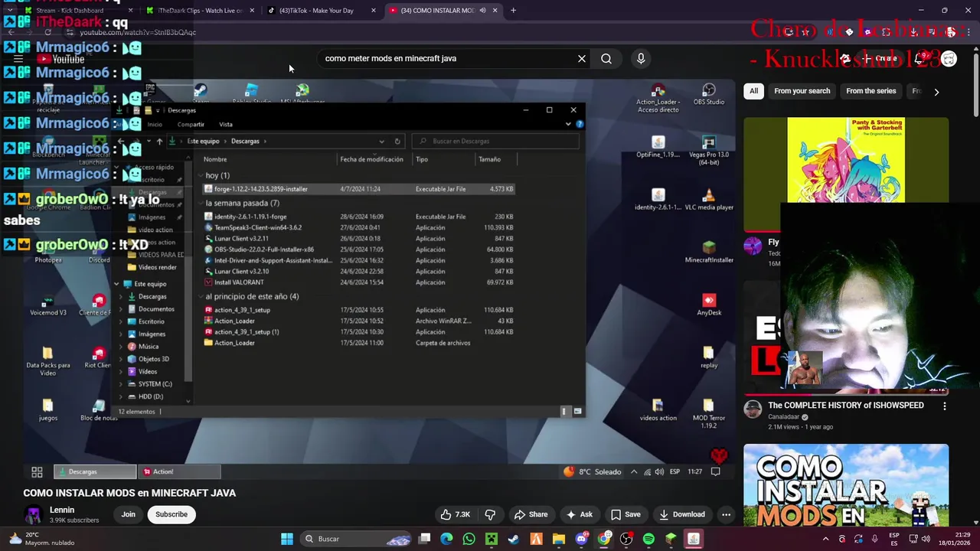
Task: Open Canaladaar channel name link
Action: (x=783, y=417)
